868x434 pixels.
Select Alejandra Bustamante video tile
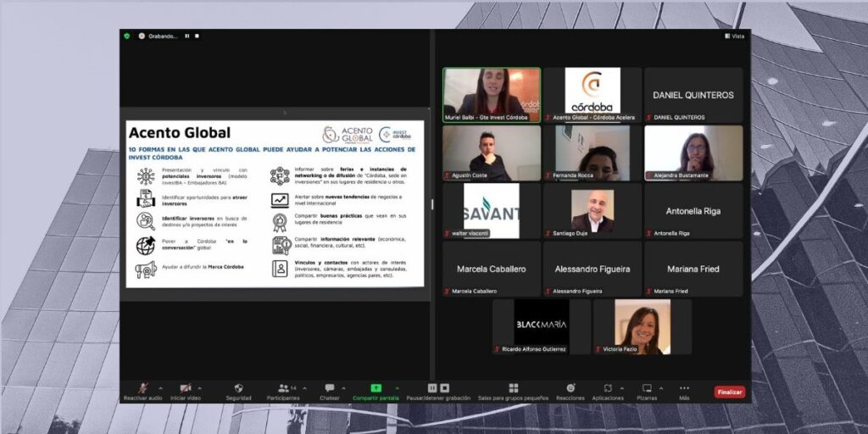pyautogui.click(x=693, y=153)
